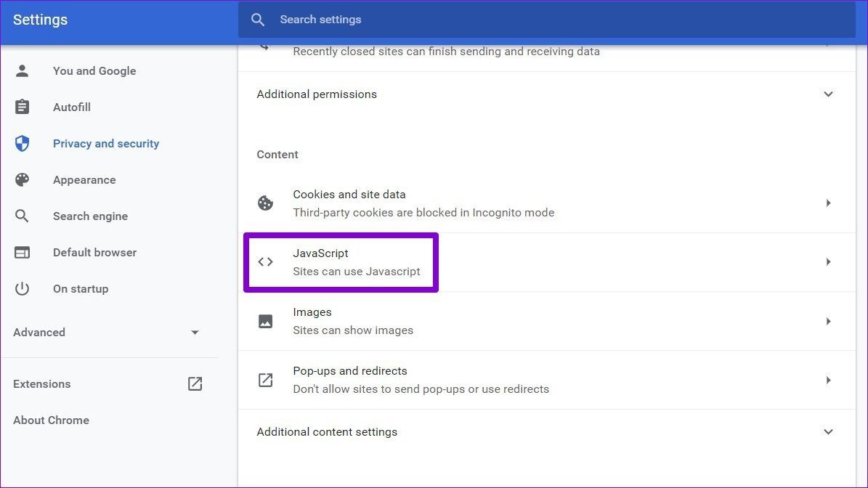Click the Search engine magnifier icon in sidebar

click(x=22, y=216)
